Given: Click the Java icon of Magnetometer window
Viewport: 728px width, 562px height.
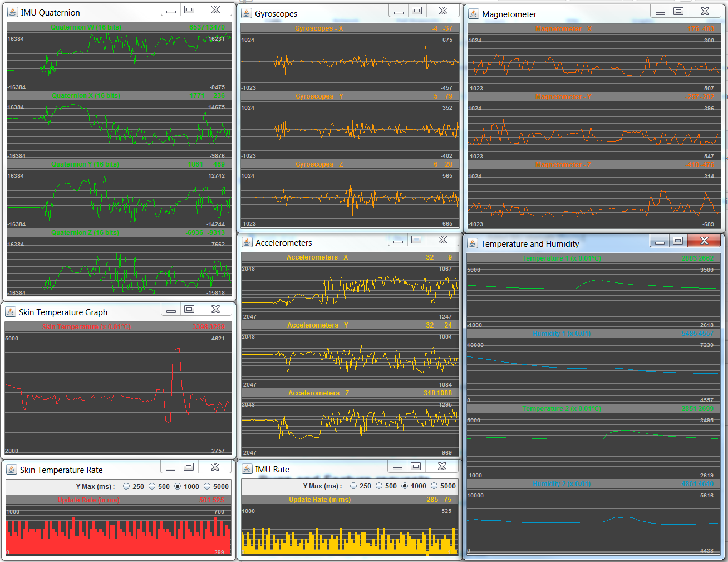Looking at the screenshot, I should pos(474,14).
